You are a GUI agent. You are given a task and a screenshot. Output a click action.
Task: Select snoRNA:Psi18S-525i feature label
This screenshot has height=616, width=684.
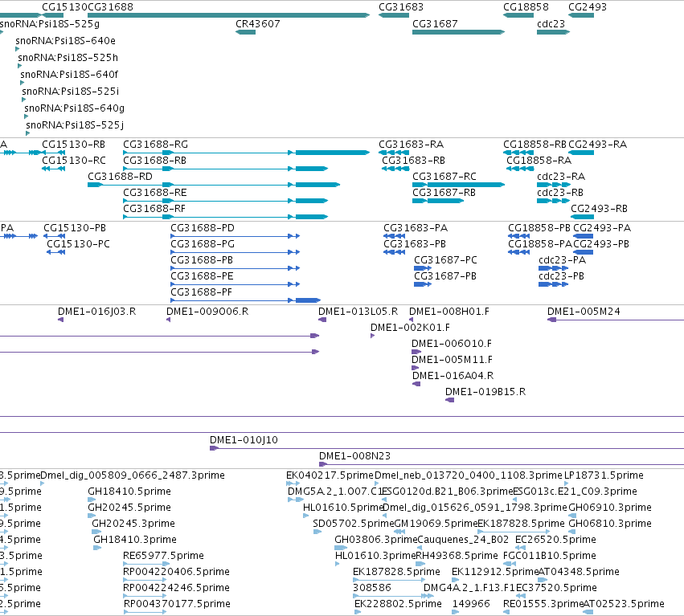point(70,91)
